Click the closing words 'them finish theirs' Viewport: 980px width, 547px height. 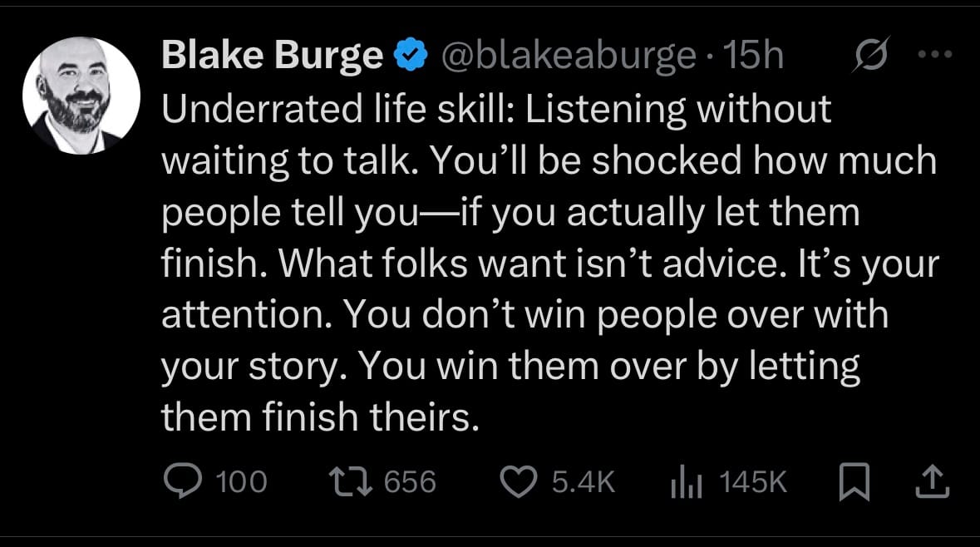(x=320, y=417)
